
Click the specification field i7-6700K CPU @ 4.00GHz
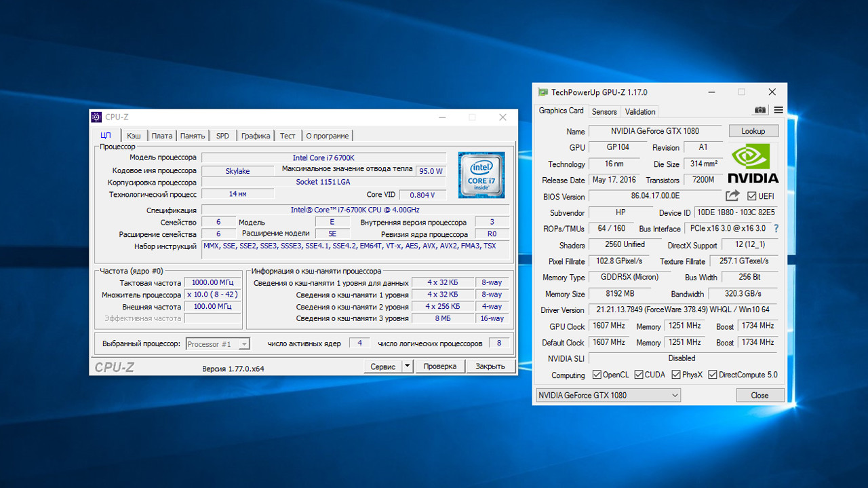pos(355,210)
